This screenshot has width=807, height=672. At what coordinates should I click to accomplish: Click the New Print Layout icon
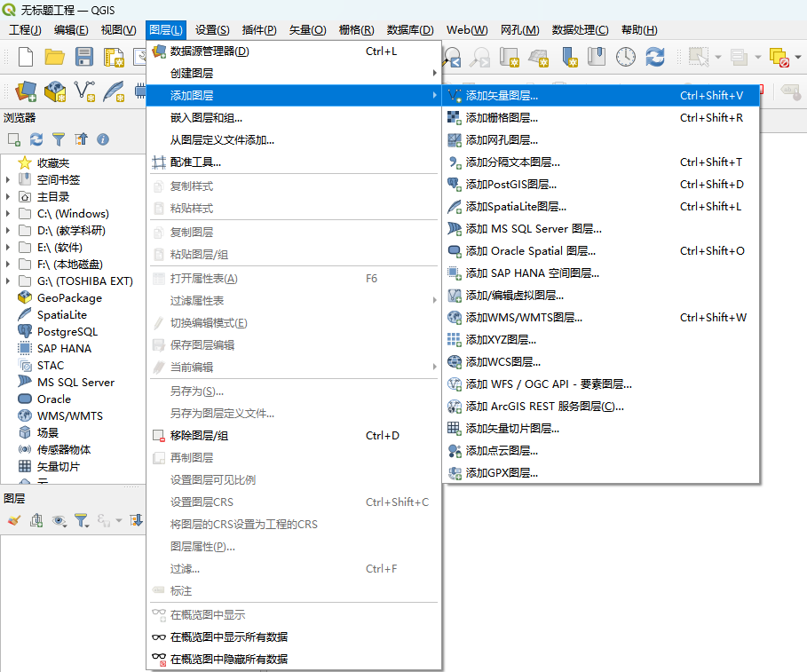114,57
